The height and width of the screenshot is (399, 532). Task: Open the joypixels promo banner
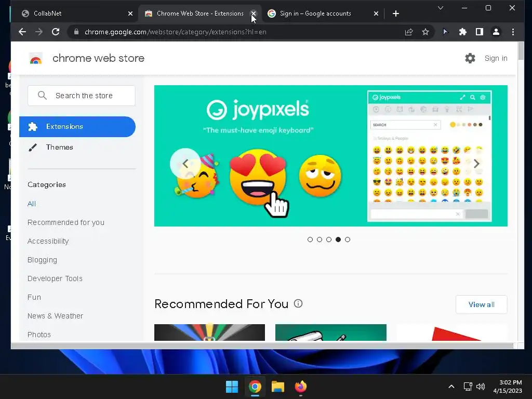331,156
